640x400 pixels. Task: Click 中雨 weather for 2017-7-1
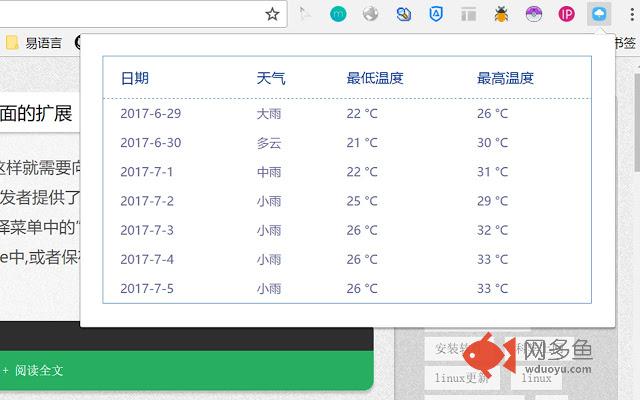point(269,172)
